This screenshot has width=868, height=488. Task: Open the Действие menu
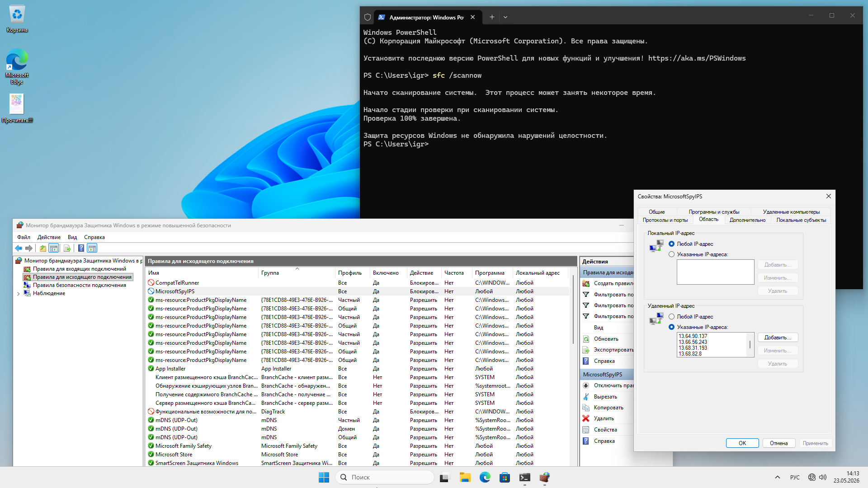(x=49, y=237)
